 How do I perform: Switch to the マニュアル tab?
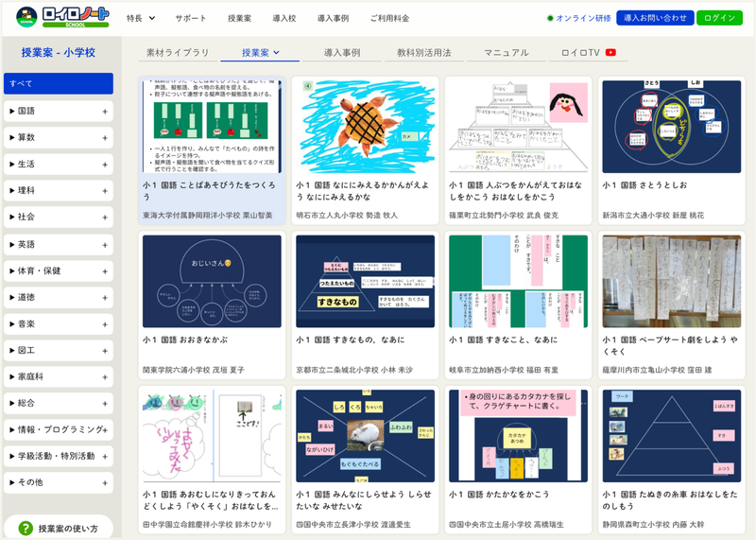pyautogui.click(x=507, y=53)
